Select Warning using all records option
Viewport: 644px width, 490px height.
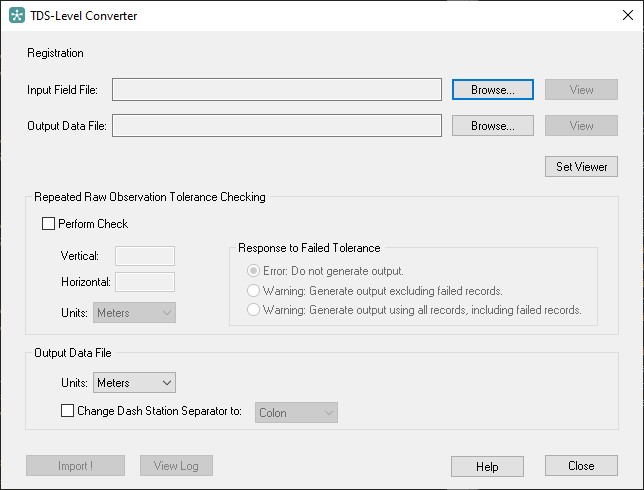tap(253, 310)
